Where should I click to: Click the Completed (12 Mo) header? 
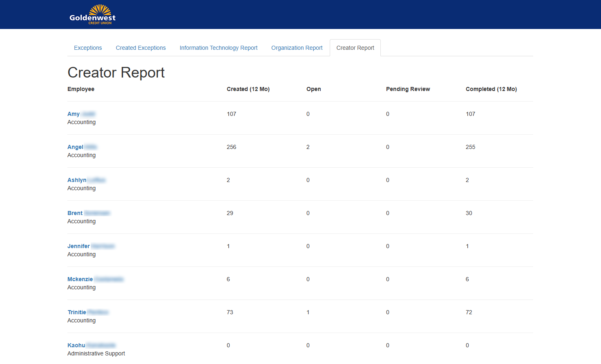click(491, 89)
